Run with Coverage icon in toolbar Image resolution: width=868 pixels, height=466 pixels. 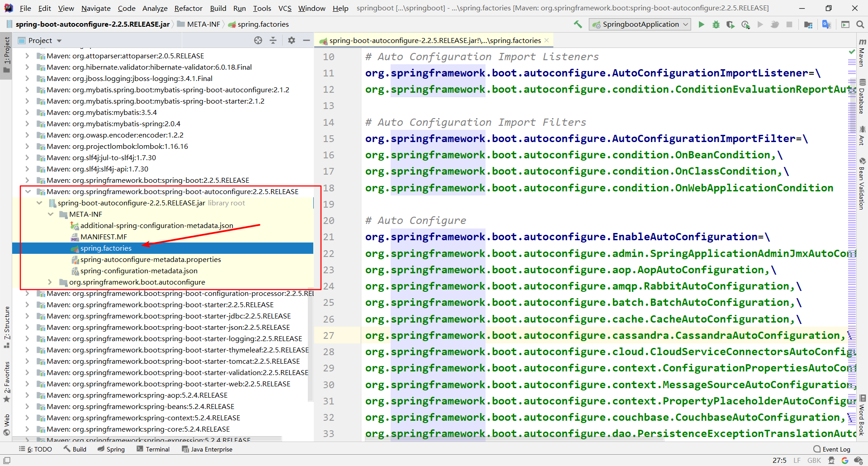coord(731,24)
